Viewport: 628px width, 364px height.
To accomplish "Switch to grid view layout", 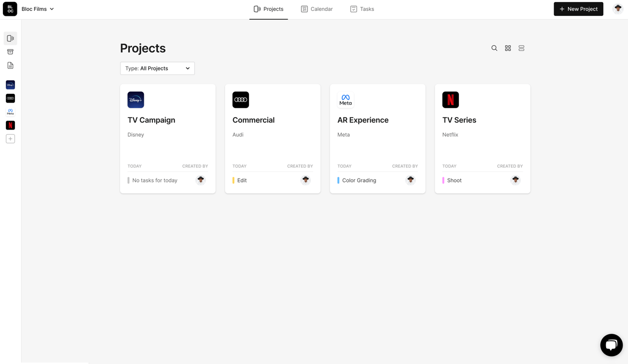I will click(507, 48).
